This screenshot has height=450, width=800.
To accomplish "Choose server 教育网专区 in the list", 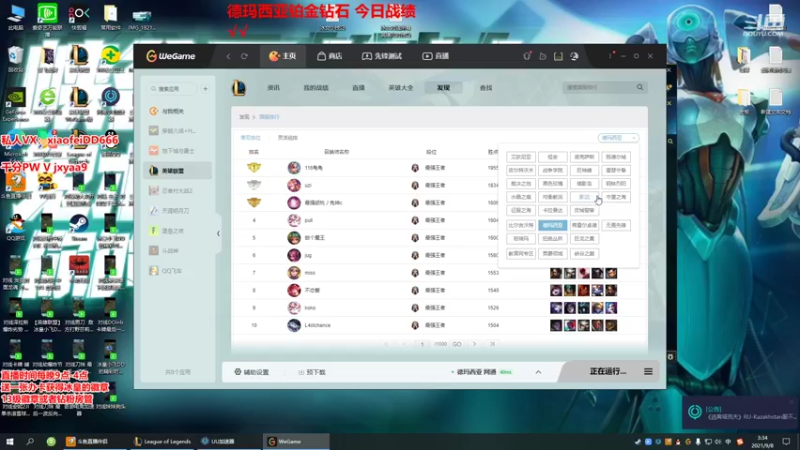I will click(x=521, y=254).
